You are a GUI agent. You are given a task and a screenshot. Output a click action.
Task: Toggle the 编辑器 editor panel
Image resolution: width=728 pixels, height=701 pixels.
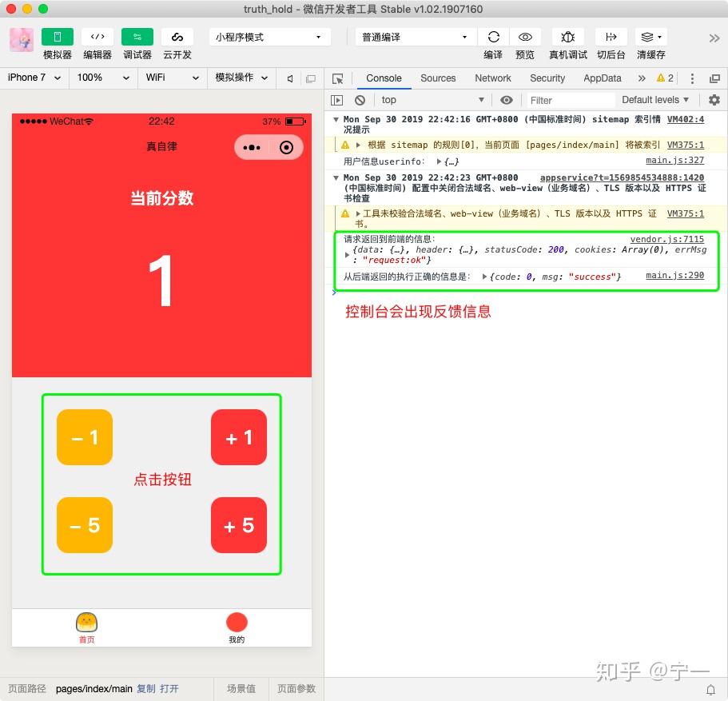coord(97,36)
